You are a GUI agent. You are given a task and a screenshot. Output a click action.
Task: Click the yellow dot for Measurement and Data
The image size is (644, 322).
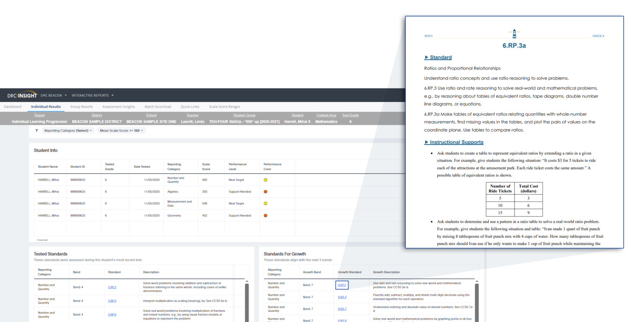point(265,203)
